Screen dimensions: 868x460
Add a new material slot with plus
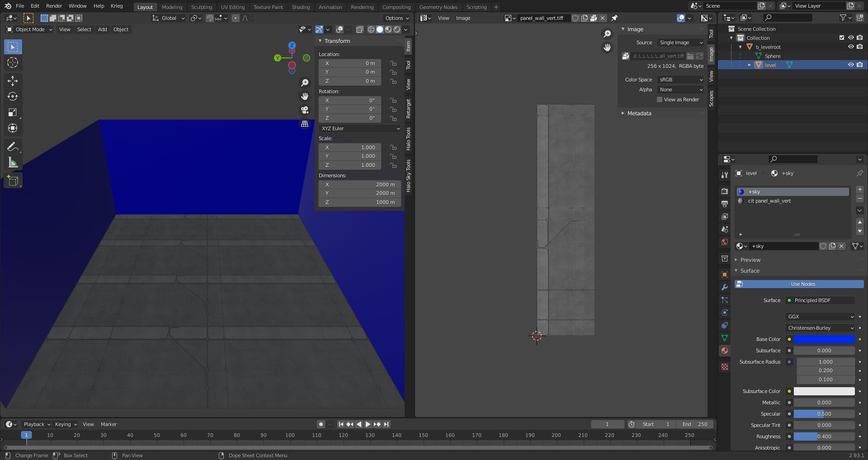860,190
